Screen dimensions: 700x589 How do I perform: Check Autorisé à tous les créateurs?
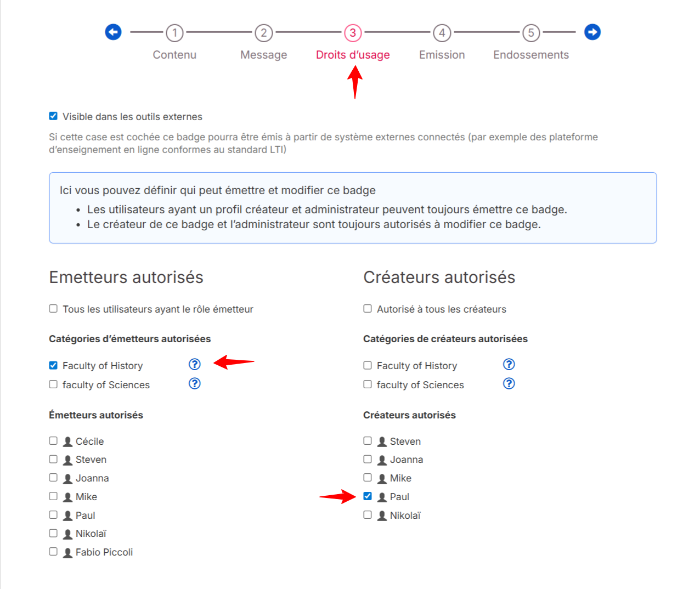[x=368, y=309]
